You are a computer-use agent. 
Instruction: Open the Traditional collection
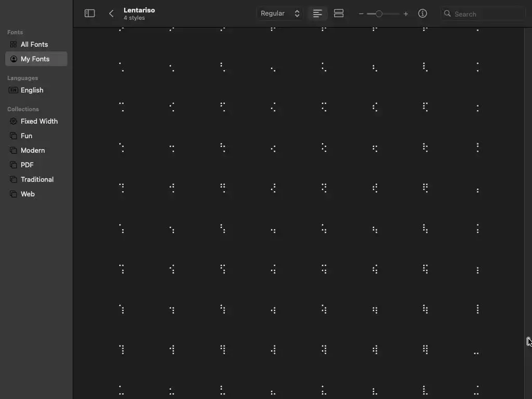click(x=36, y=180)
